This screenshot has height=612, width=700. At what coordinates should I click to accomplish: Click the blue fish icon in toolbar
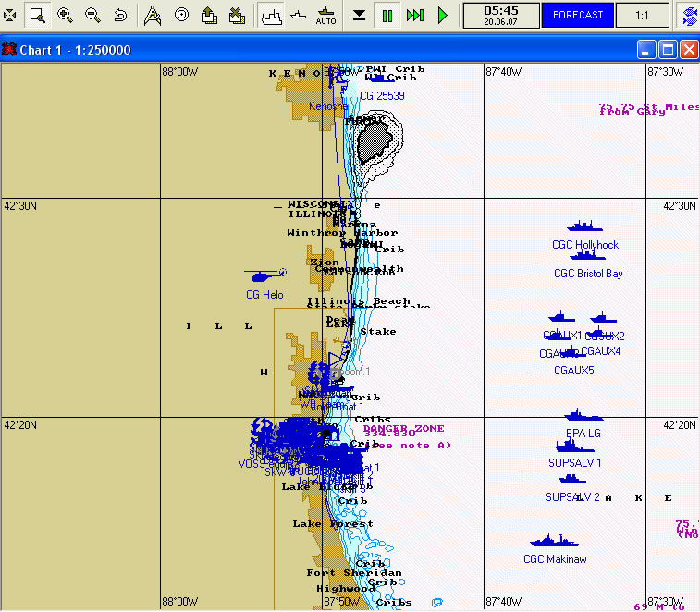click(690, 16)
